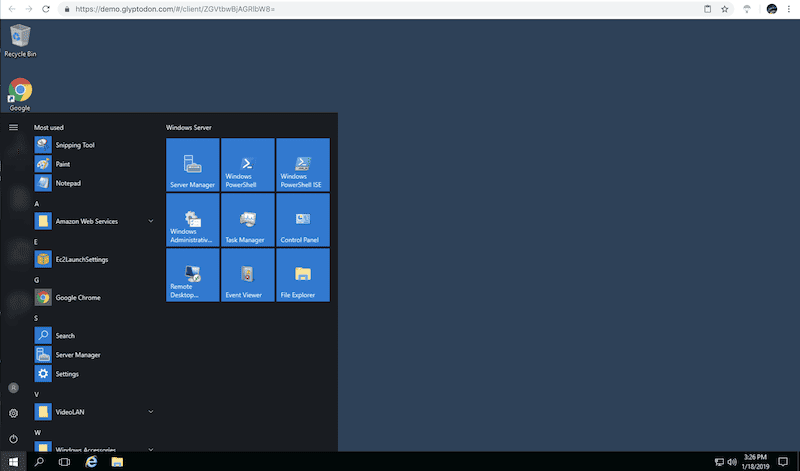The height and width of the screenshot is (471, 800).
Task: Open the Server Manager tile
Action: coord(192,165)
